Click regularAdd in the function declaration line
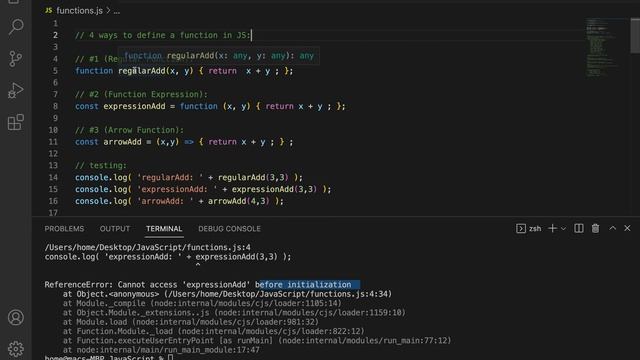 coord(142,71)
